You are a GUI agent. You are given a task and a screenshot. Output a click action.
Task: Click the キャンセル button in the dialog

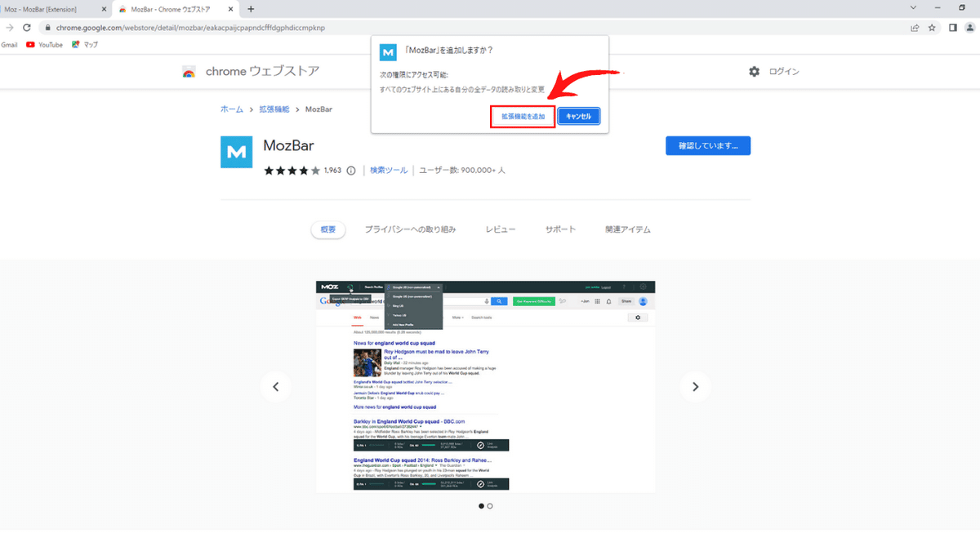(579, 117)
